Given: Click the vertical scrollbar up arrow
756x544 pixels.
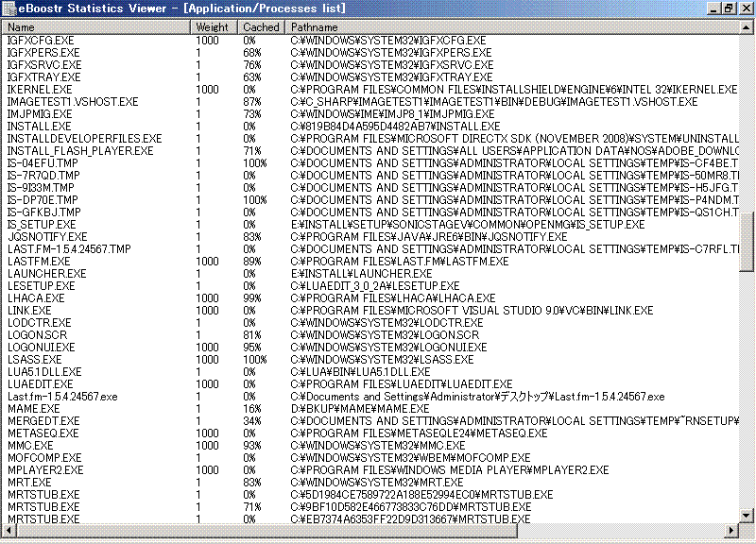Looking at the screenshot, I should click(x=747, y=28).
